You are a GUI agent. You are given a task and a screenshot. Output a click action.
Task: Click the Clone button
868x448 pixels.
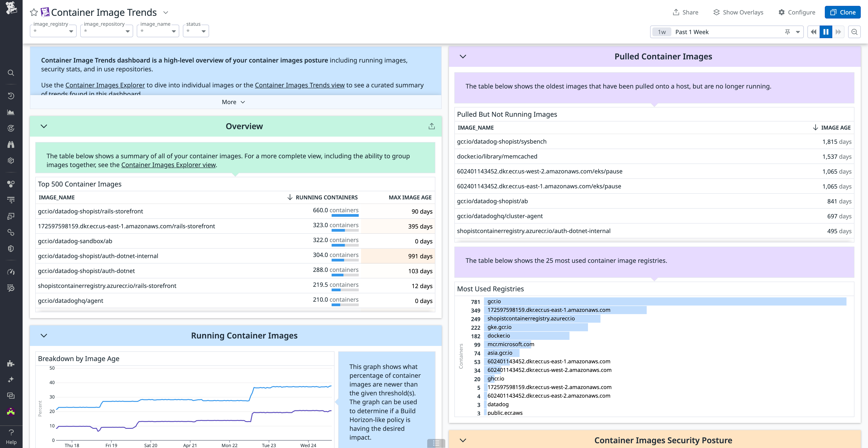pyautogui.click(x=842, y=12)
